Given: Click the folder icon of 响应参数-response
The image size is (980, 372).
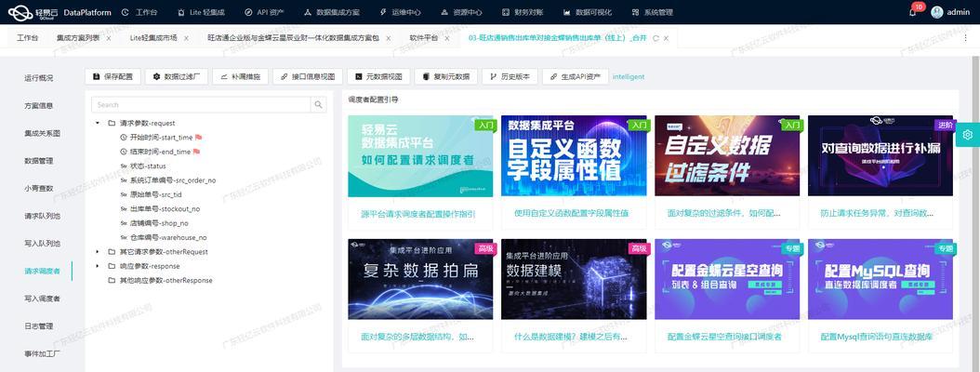Looking at the screenshot, I should (112, 266).
